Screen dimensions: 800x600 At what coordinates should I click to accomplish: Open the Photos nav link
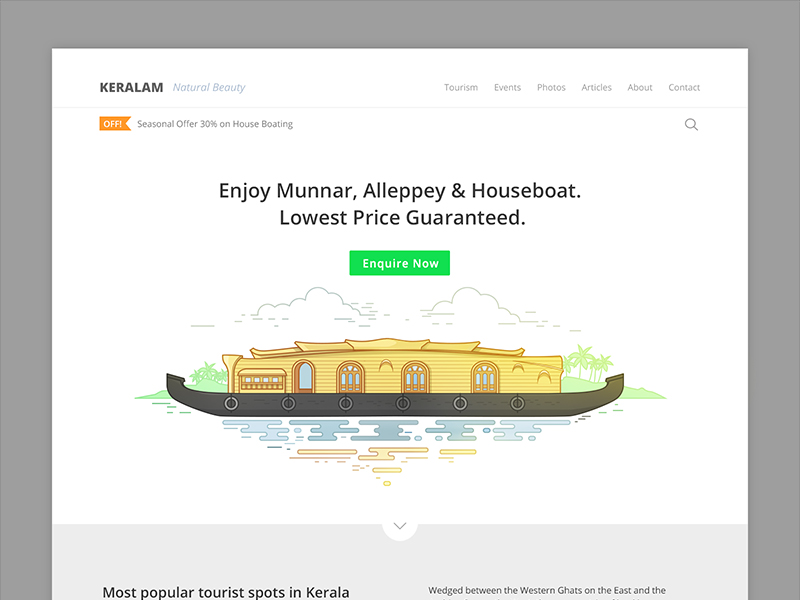click(551, 88)
